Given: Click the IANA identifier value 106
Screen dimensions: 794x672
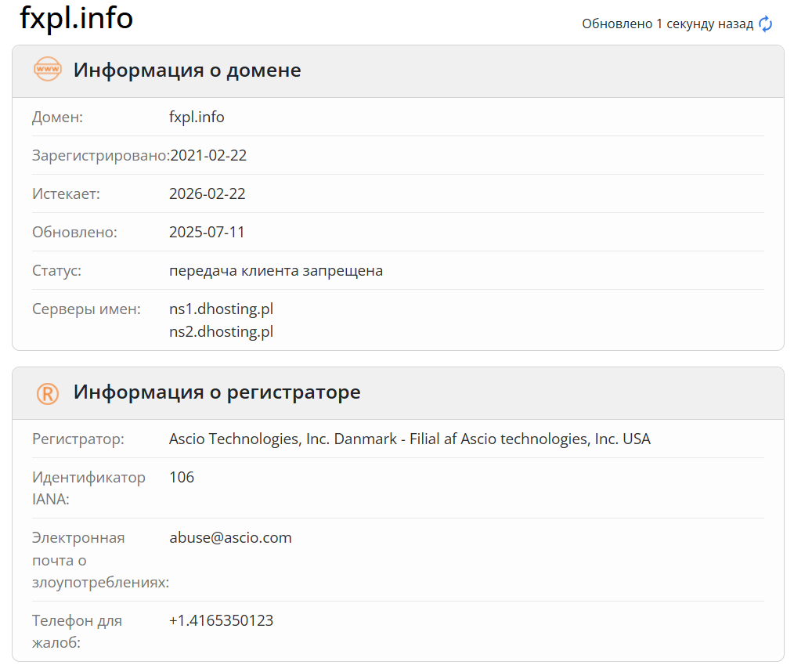Looking at the screenshot, I should (x=182, y=477).
